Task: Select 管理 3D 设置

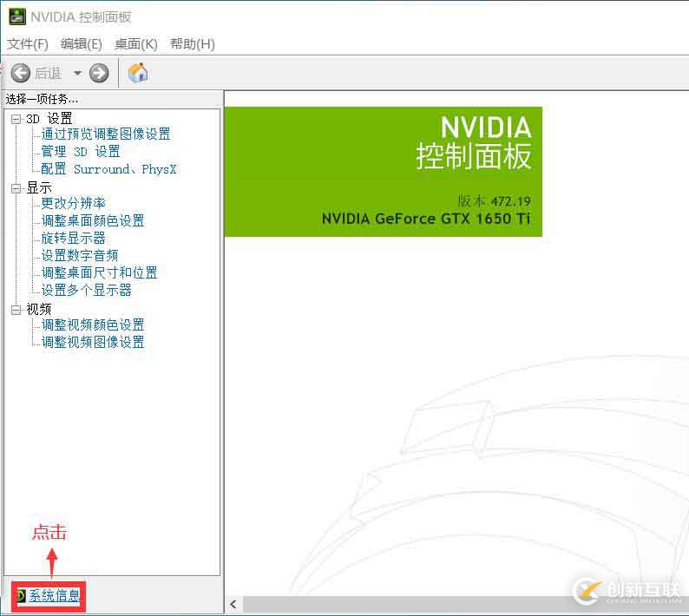Action: pos(81,152)
